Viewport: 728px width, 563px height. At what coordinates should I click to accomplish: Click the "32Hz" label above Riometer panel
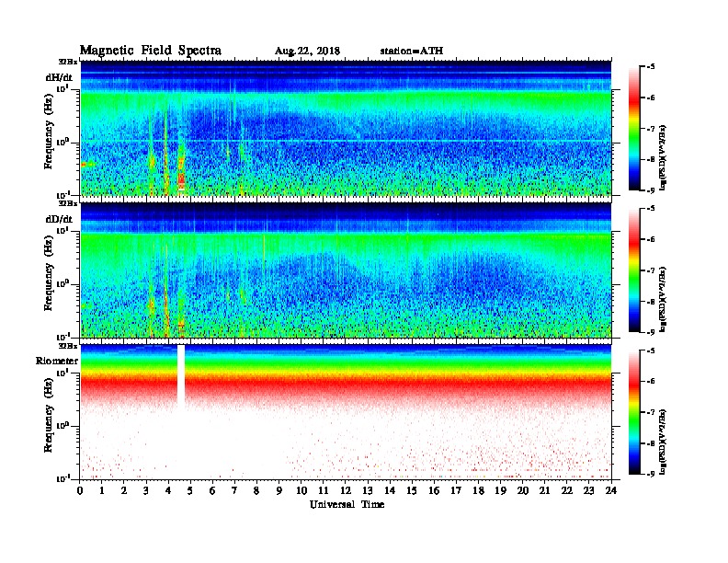tap(68, 346)
